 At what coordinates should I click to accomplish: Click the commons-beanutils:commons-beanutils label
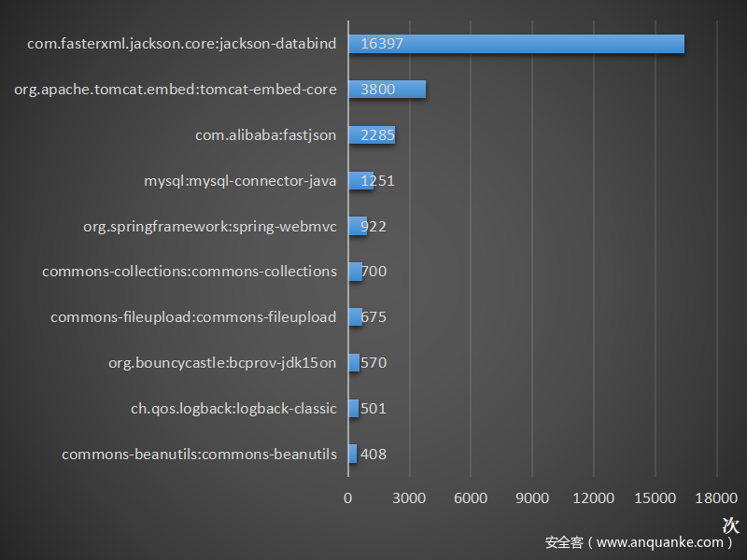(199, 455)
